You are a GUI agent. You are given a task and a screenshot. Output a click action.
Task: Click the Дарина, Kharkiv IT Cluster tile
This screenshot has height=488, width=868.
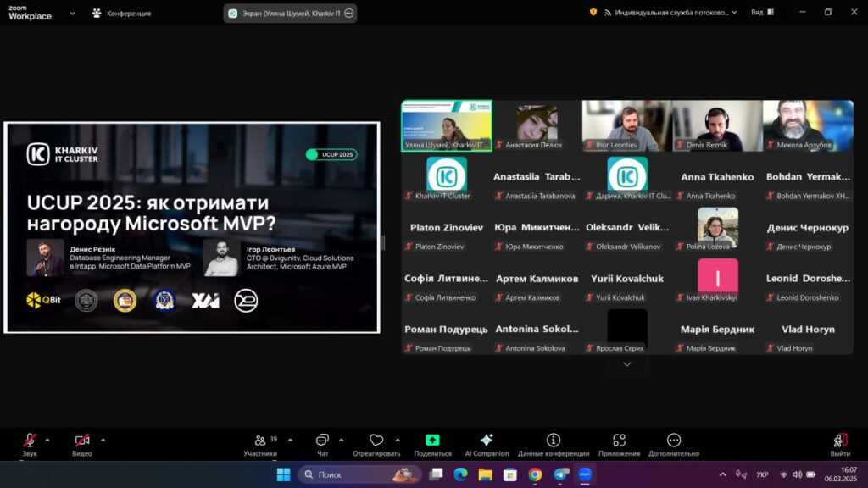[627, 176]
